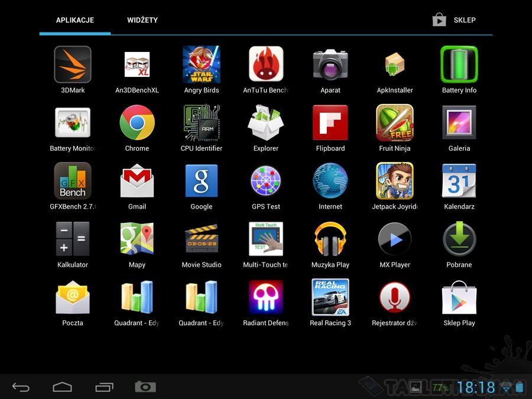The height and width of the screenshot is (399, 532).
Task: Launch Jetpack Joyride game
Action: pyautogui.click(x=395, y=181)
